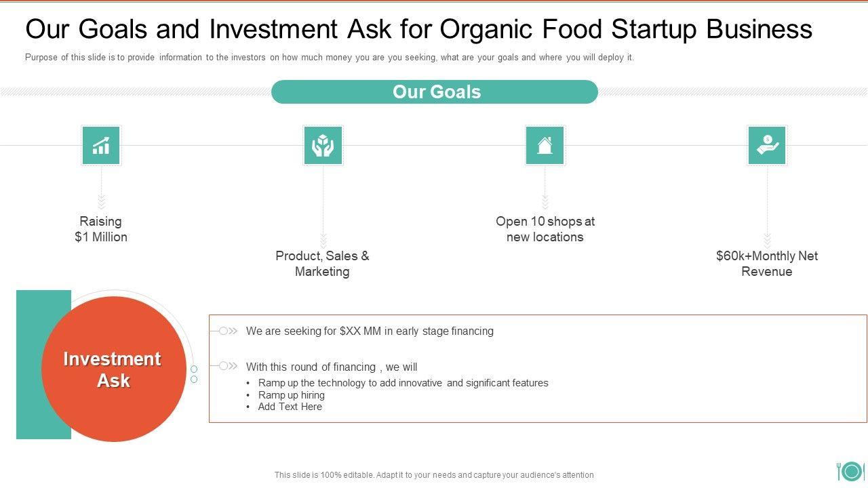Viewport: 868px width, 488px height.
Task: Click the 100% editable footer note
Action: [x=434, y=475]
